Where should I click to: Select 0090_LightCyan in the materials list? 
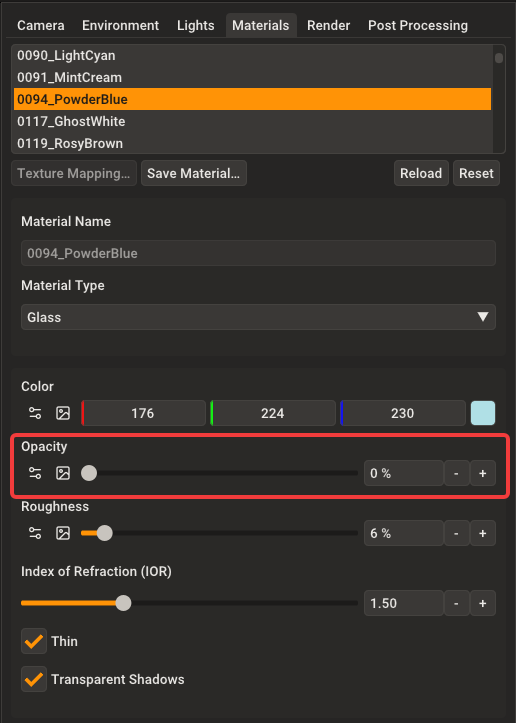pos(252,55)
